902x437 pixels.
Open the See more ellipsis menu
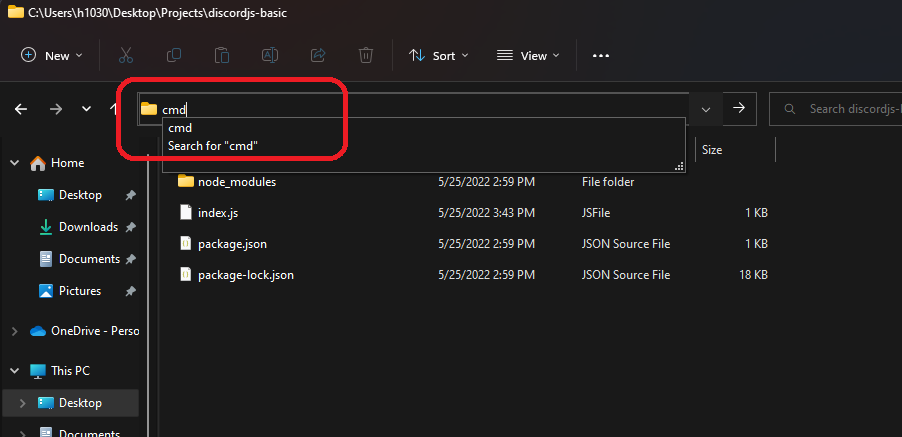[601, 56]
